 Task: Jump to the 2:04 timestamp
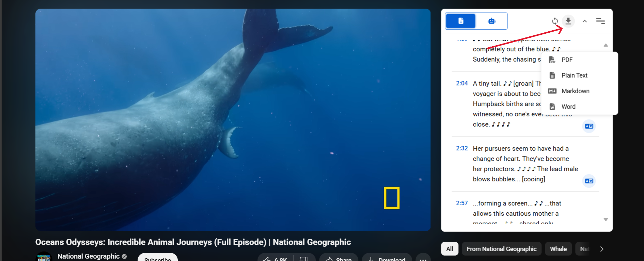(462, 83)
